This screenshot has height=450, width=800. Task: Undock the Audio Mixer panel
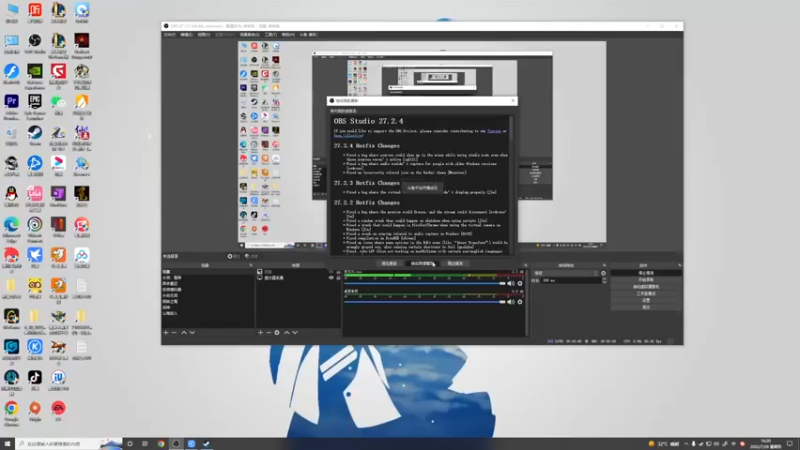525,265
